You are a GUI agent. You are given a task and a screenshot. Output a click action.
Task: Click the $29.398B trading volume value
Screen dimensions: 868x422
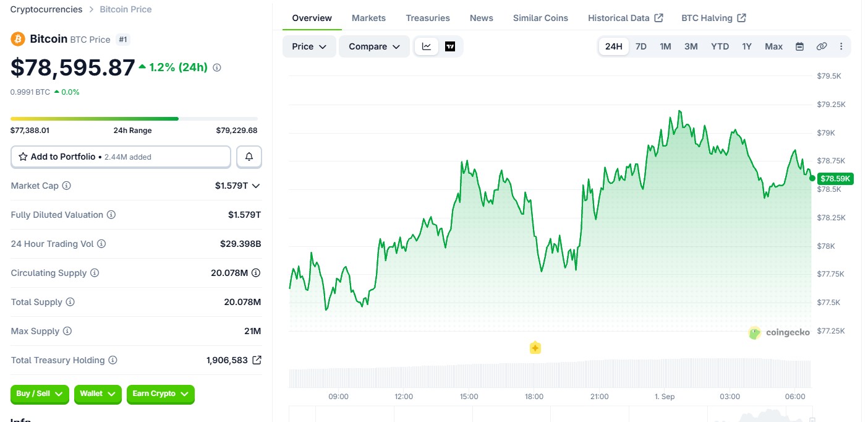pyautogui.click(x=240, y=244)
